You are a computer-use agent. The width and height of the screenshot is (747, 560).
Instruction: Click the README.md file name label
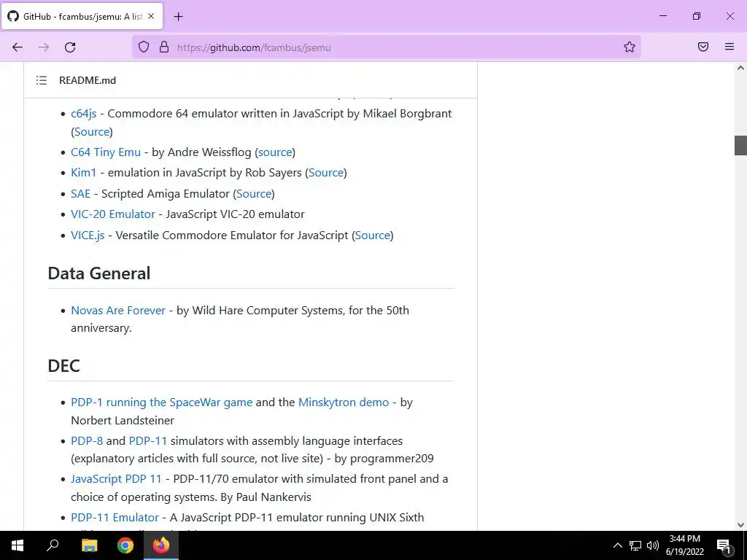pos(88,80)
